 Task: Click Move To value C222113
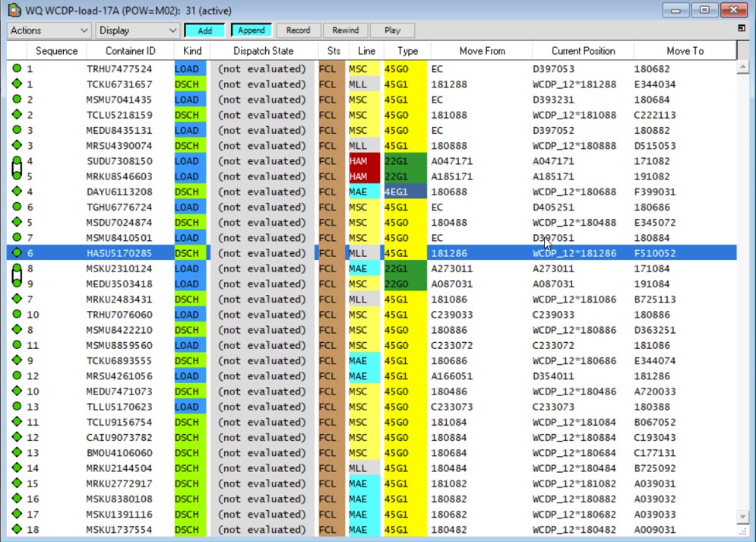[655, 116]
